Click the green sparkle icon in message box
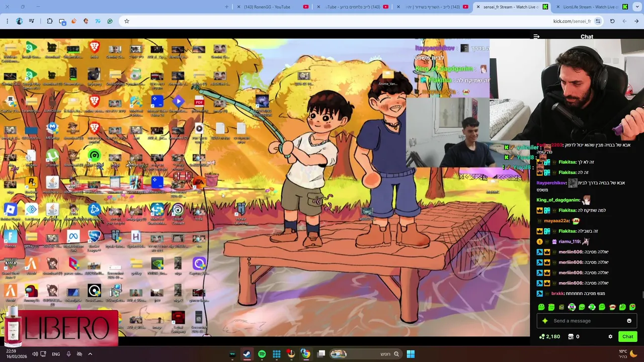 (545, 321)
